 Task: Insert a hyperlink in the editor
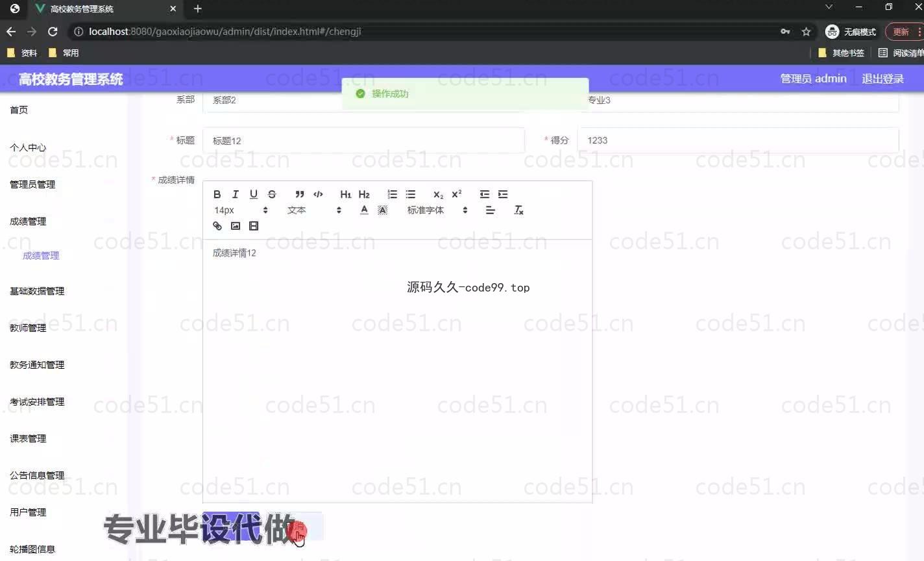pos(217,226)
